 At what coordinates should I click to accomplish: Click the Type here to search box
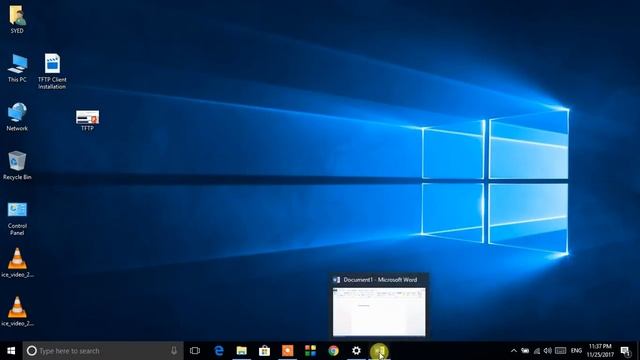click(x=103, y=351)
